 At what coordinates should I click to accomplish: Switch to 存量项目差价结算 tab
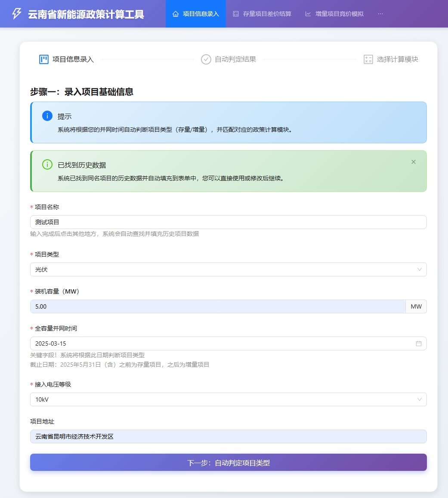[262, 14]
